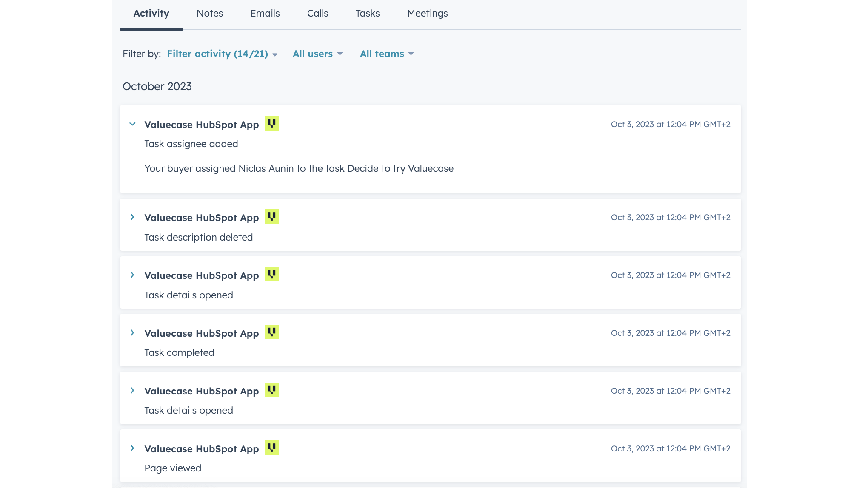Click the Valuecase HubSpot App title of Task completed

pos(201,334)
